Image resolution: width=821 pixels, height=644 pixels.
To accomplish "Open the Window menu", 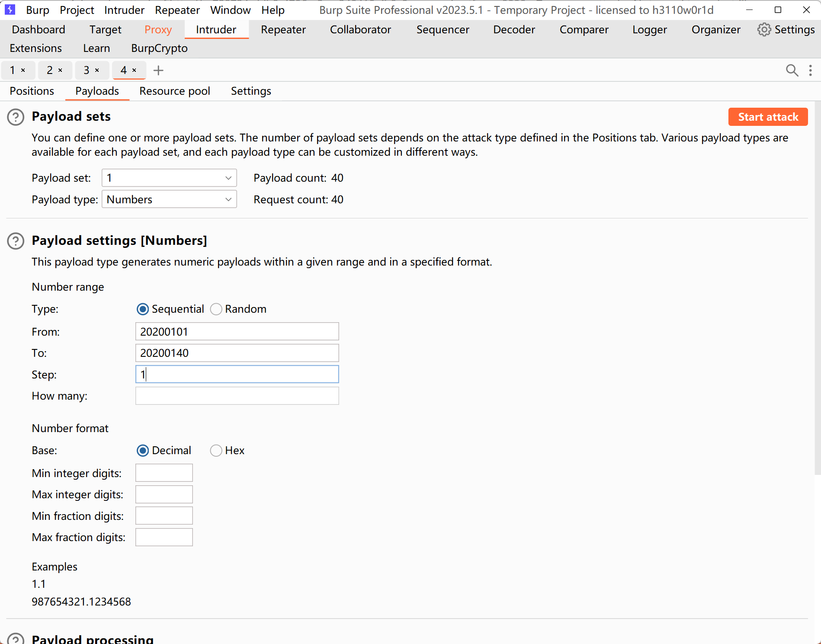I will (231, 10).
